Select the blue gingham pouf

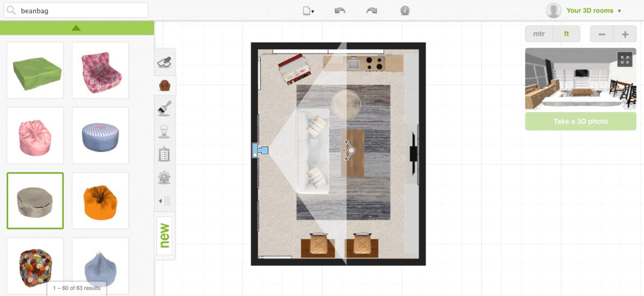100,136
